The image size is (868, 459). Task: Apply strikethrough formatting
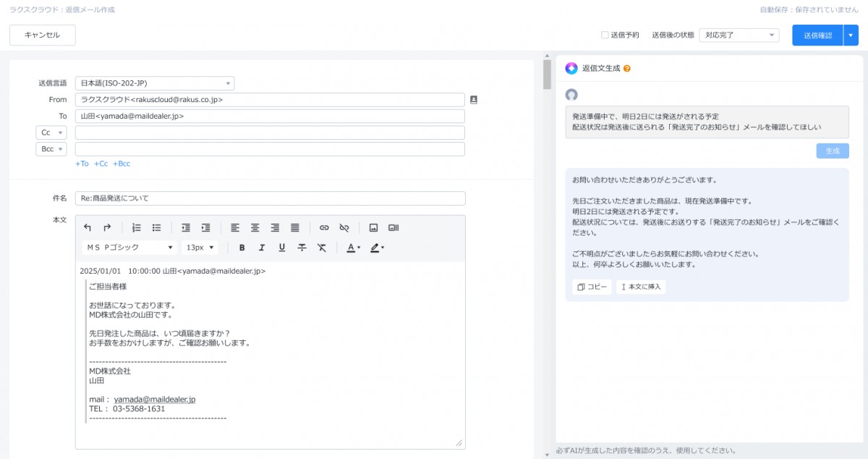(x=302, y=248)
